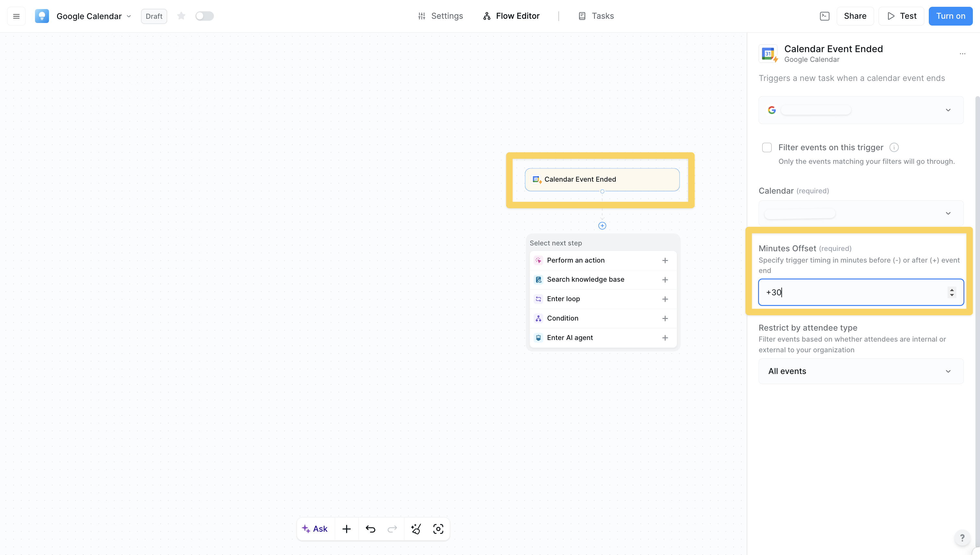Screen dimensions: 980x555
Task: Increment Minutes Offset with stepper arrow
Action: (952, 290)
